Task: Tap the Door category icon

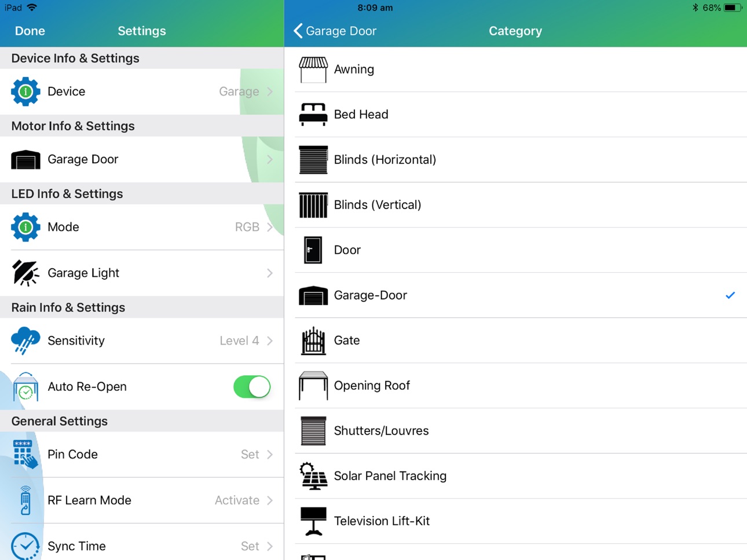Action: [313, 250]
